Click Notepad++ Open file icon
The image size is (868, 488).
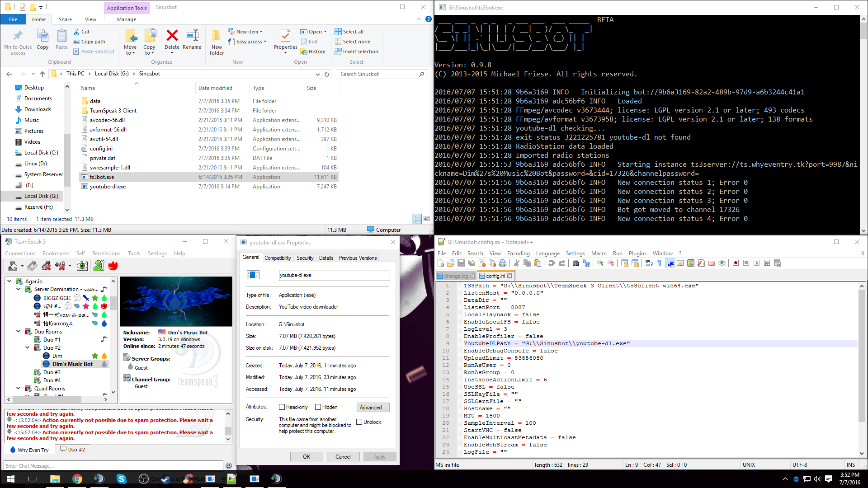coord(451,263)
